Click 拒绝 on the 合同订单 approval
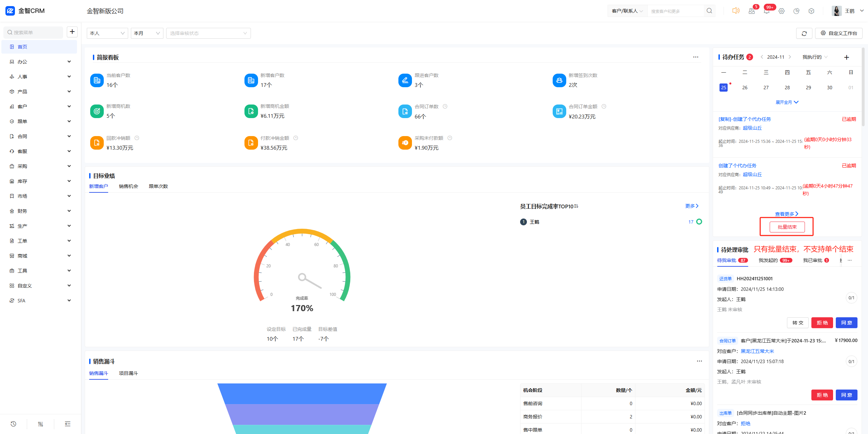 pos(822,395)
